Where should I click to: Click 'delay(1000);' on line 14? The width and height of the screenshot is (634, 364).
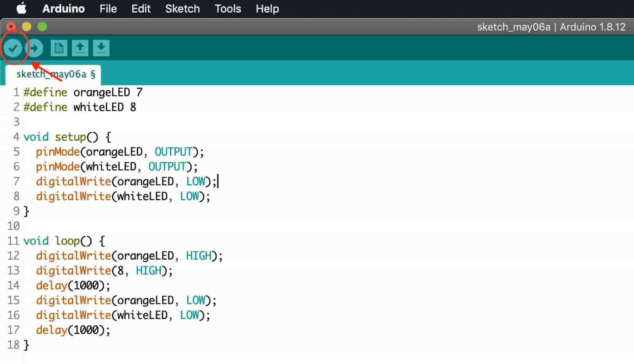73,285
